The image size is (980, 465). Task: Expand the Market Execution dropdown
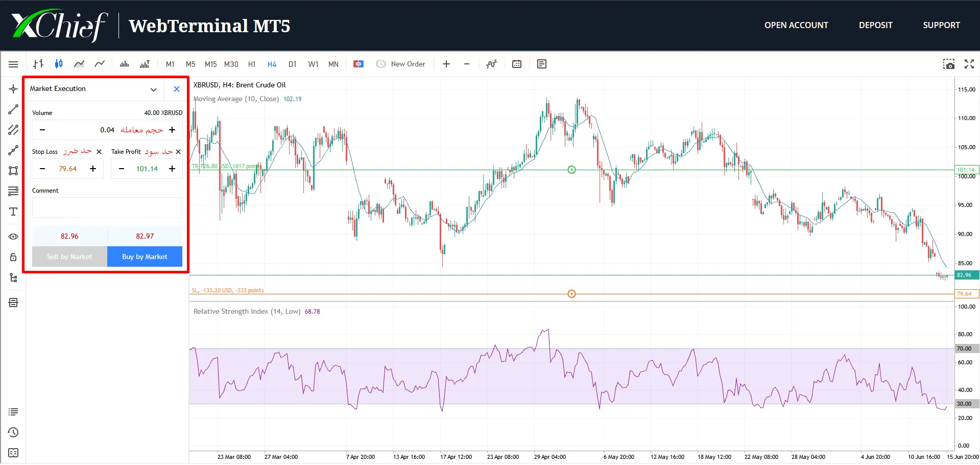click(153, 89)
